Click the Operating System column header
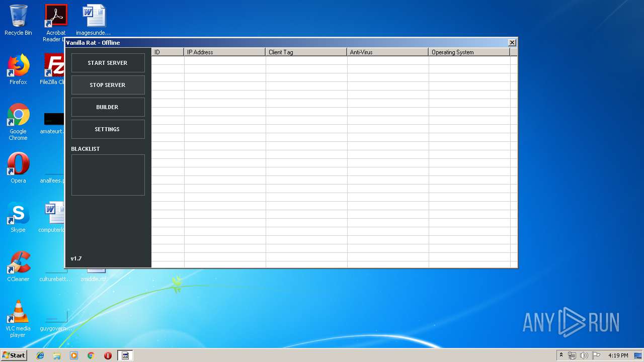The image size is (644, 362). 469,52
